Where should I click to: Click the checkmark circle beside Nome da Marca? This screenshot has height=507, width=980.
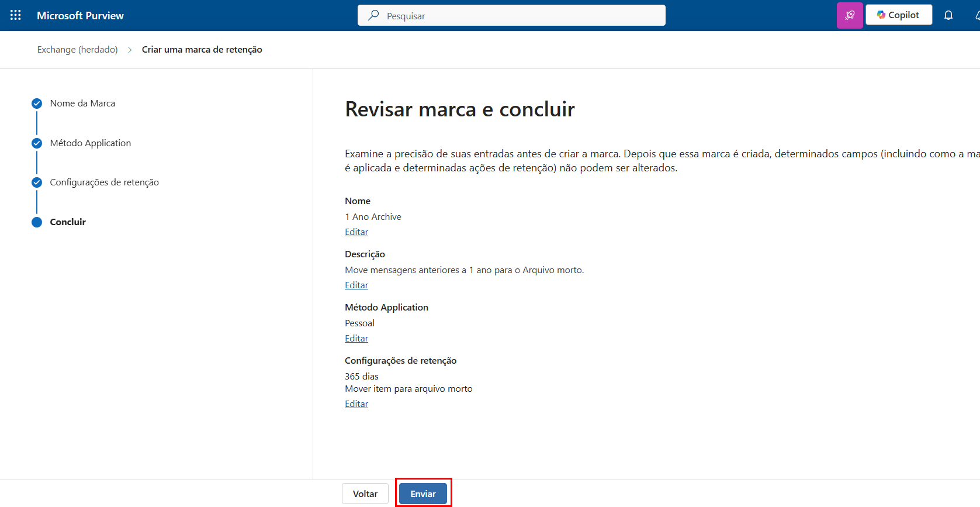pos(37,104)
